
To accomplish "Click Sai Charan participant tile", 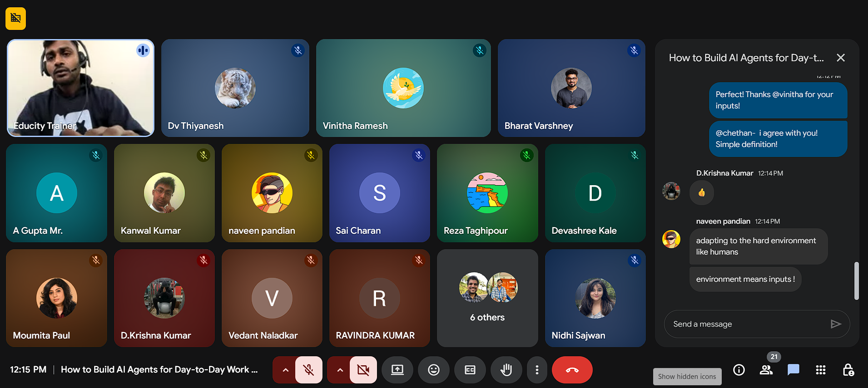I will pyautogui.click(x=380, y=193).
